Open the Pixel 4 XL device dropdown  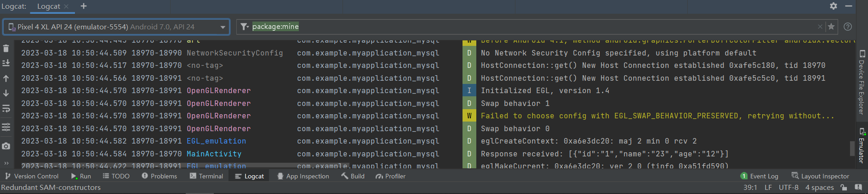[x=116, y=27]
